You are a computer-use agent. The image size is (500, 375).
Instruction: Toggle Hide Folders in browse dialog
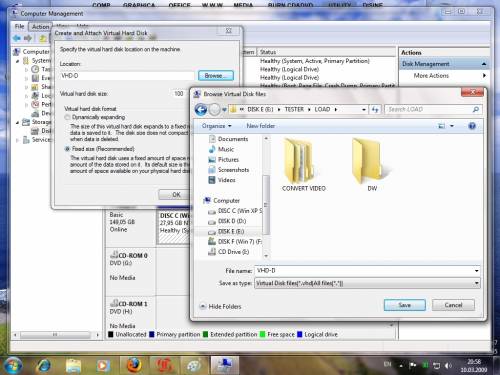pos(220,306)
